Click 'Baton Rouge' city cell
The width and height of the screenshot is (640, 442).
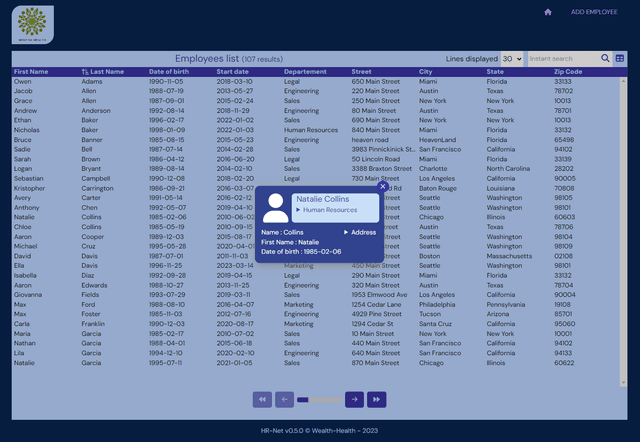tap(438, 188)
